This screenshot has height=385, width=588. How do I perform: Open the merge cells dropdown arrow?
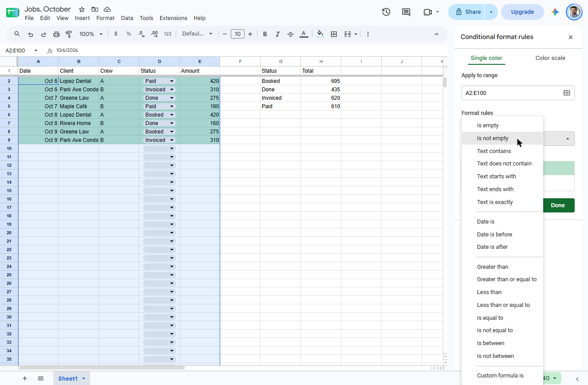tap(356, 34)
